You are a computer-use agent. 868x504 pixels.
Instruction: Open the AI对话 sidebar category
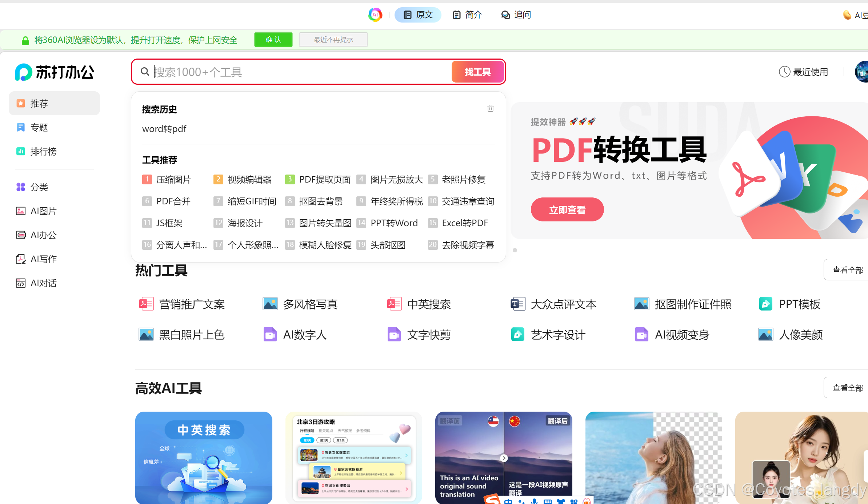43,283
